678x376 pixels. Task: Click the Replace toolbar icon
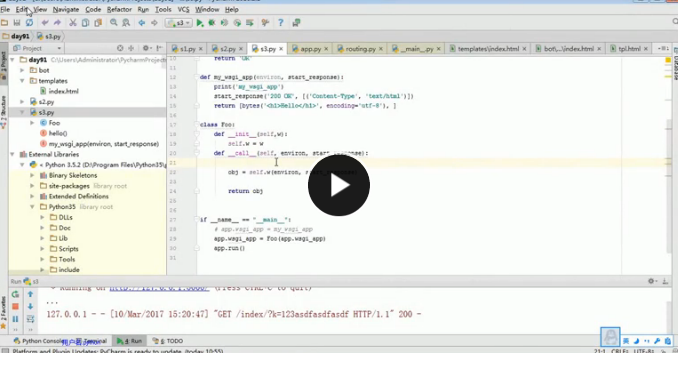point(126,22)
